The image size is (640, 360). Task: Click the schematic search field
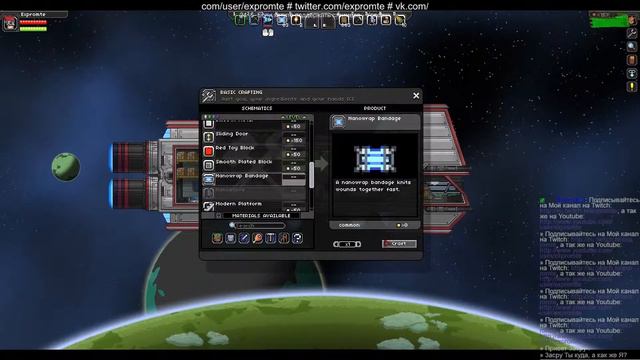[x=260, y=225]
